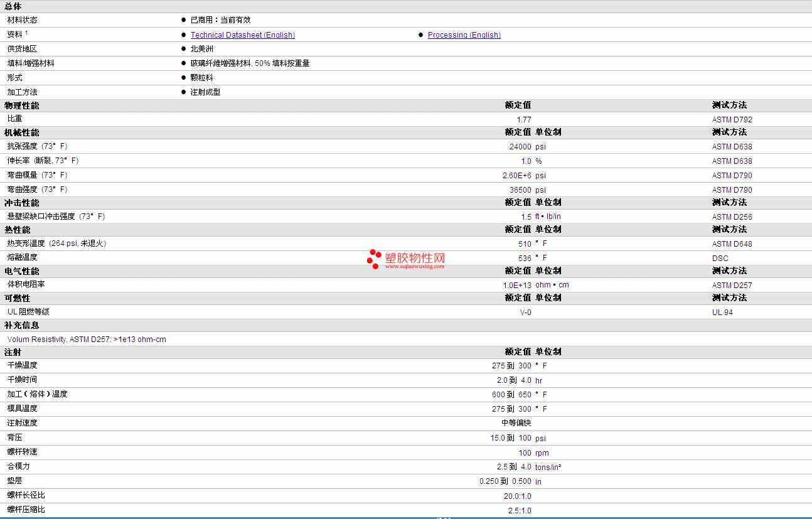The width and height of the screenshot is (812, 519).
Task: Click the 弯曲强度 value 36500
Action: click(x=520, y=190)
